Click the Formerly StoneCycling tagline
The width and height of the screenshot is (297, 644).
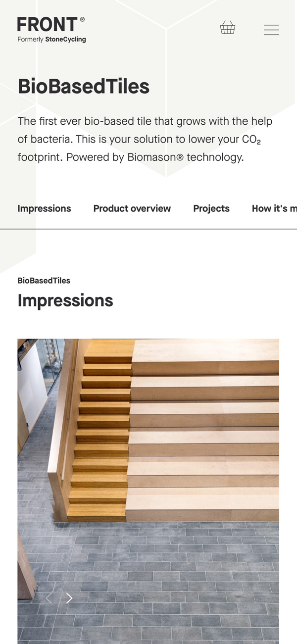click(51, 39)
